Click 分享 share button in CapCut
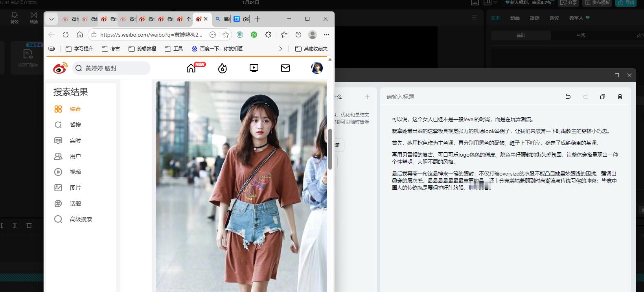The height and width of the screenshot is (292, 644). pyautogui.click(x=569, y=2)
